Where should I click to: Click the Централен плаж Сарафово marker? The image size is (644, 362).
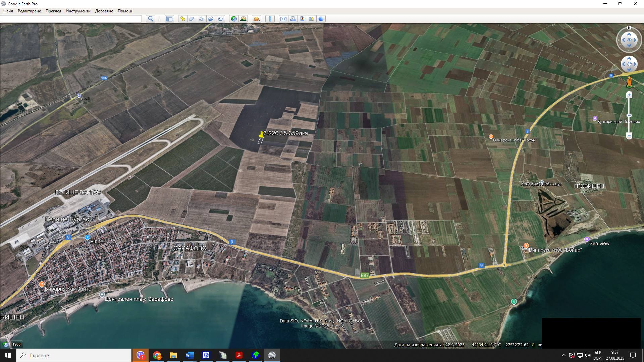(x=102, y=295)
